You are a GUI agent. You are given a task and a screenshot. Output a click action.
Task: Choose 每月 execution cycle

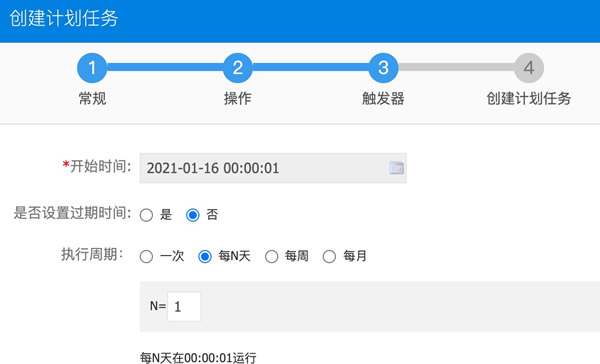click(x=329, y=256)
